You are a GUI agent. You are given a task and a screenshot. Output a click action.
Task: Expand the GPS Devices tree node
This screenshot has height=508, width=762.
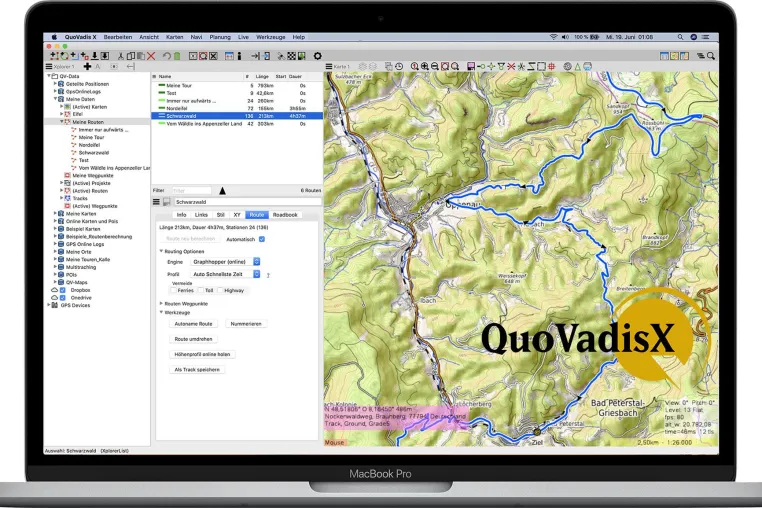[49, 305]
